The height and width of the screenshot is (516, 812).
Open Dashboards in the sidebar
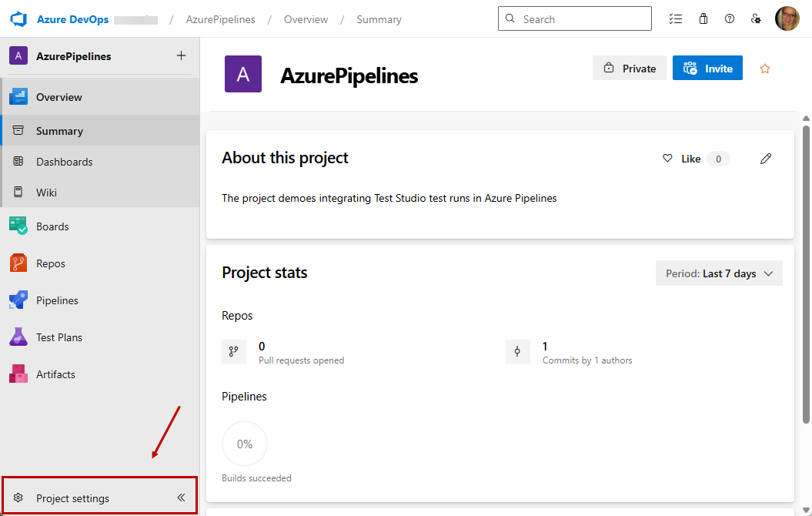(101, 162)
